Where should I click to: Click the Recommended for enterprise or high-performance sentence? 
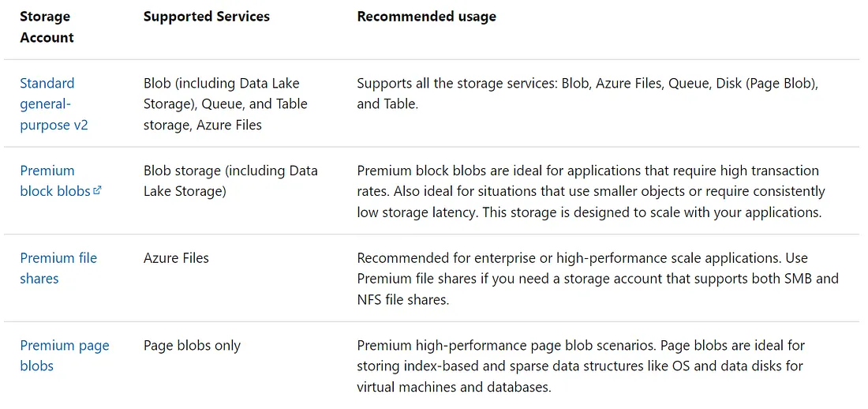tap(560, 257)
